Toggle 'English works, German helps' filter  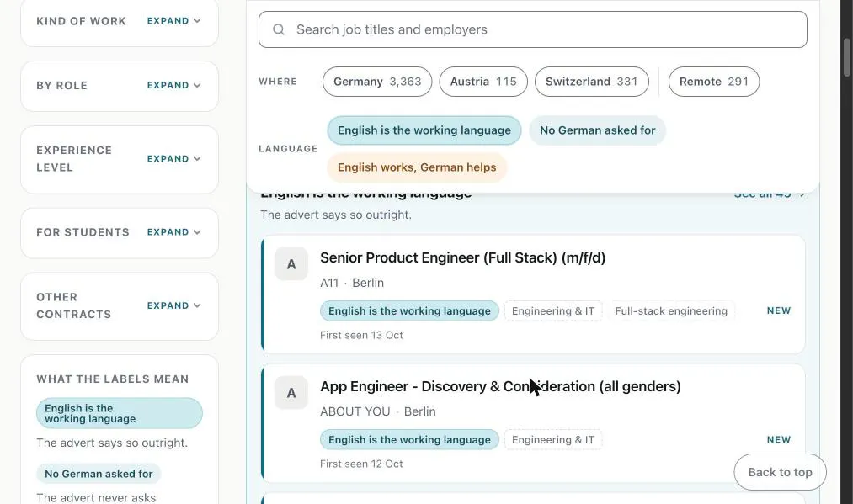417,167
